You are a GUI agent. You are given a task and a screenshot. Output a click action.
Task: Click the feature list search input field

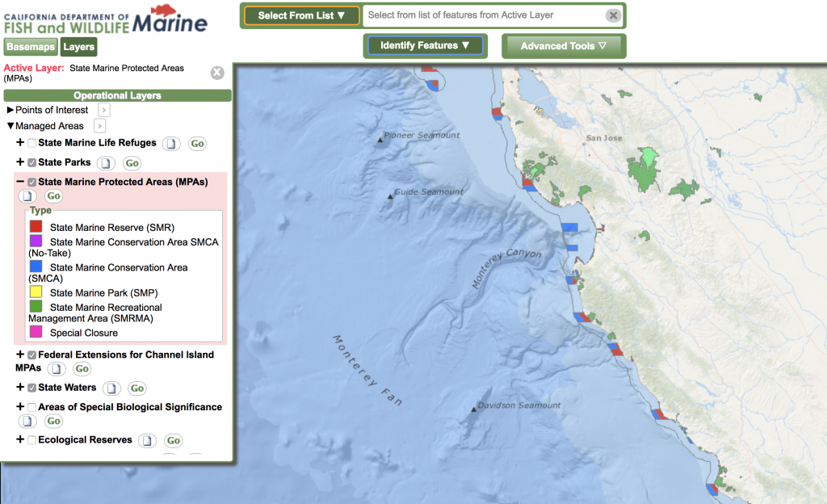[483, 15]
